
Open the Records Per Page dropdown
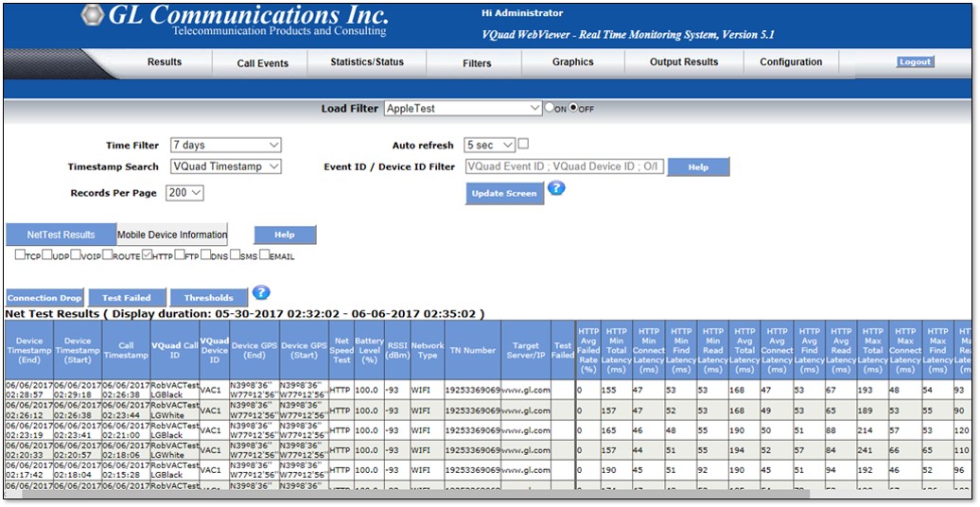(x=185, y=193)
